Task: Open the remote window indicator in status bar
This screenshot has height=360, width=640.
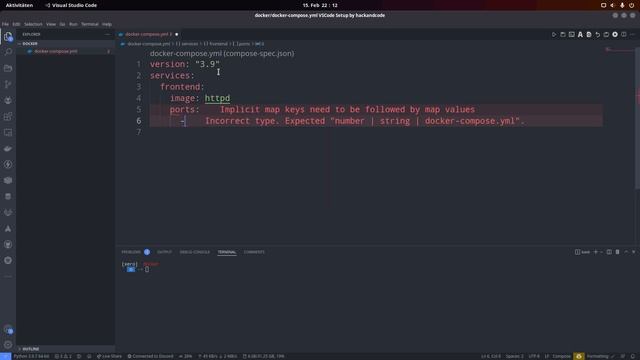Action: (5, 356)
